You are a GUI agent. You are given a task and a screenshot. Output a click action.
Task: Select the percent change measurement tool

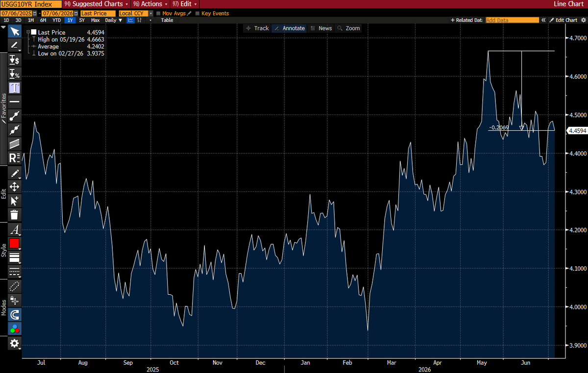pyautogui.click(x=15, y=74)
